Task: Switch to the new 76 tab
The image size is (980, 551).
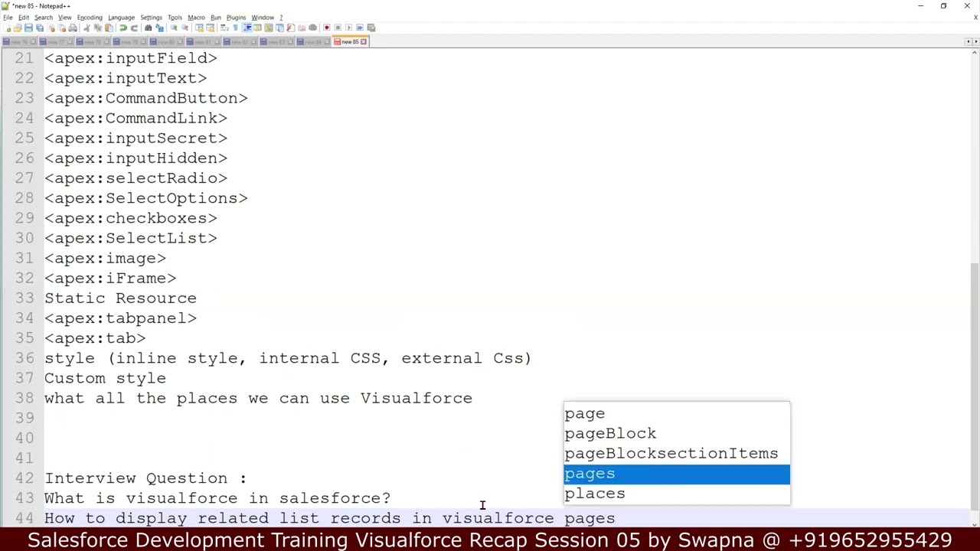Action: tap(20, 41)
